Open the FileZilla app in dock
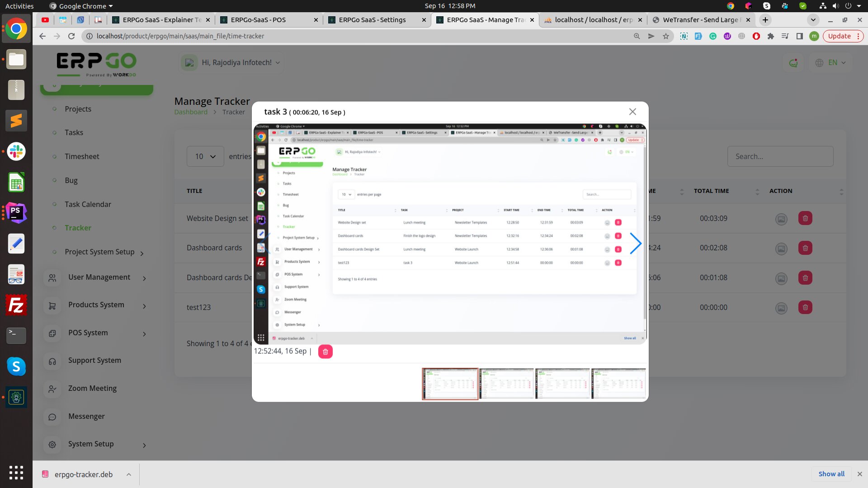Screen dimensions: 868x488 16,305
